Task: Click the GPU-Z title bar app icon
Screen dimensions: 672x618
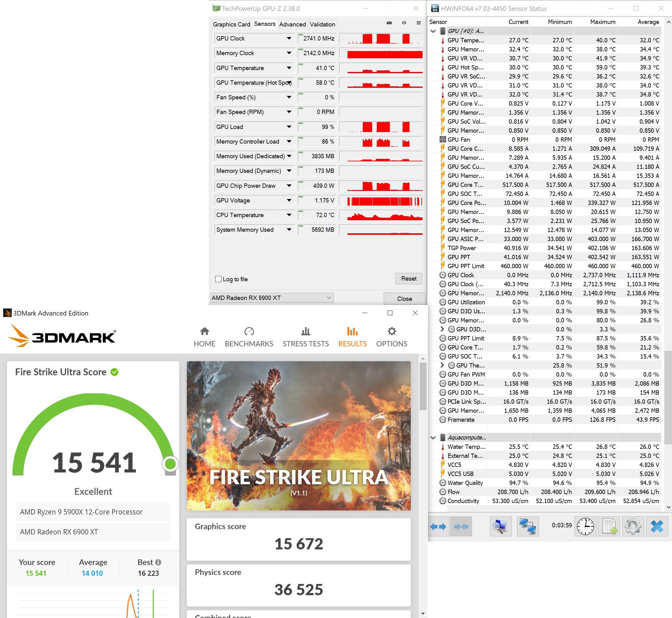Action: pyautogui.click(x=216, y=8)
